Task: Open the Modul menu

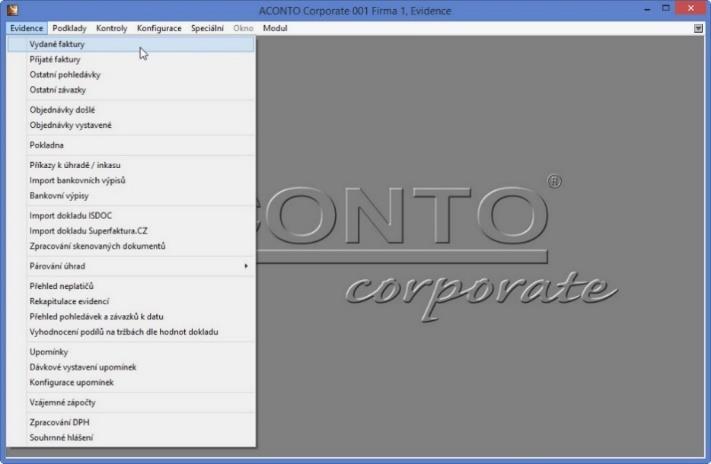Action: click(275, 28)
